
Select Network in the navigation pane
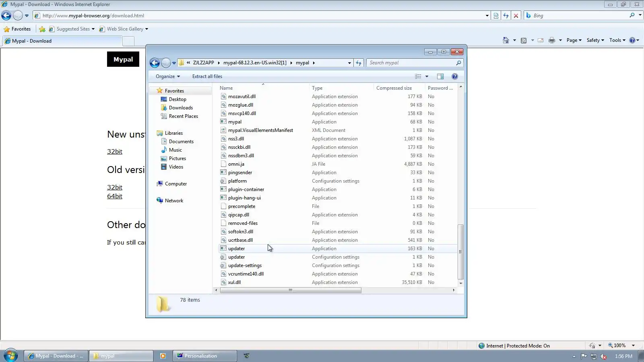click(x=174, y=201)
